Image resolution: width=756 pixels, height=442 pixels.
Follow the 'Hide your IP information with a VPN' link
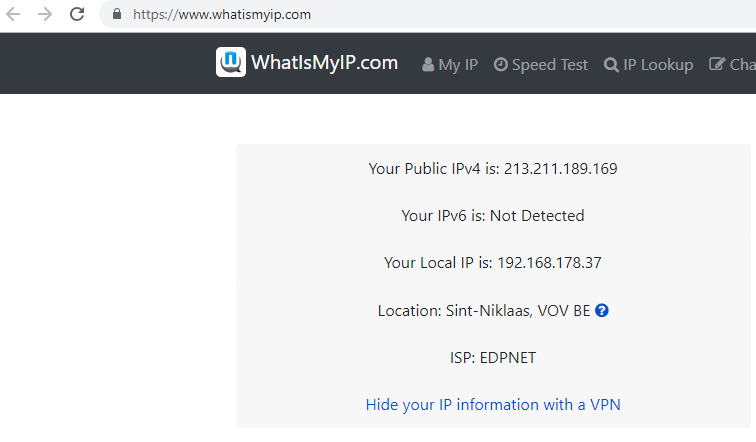[493, 404]
